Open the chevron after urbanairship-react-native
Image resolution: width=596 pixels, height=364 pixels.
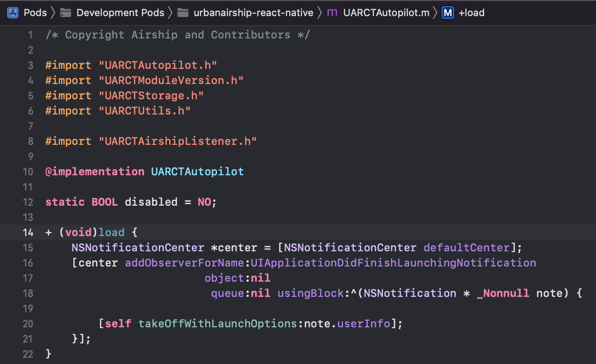(319, 12)
